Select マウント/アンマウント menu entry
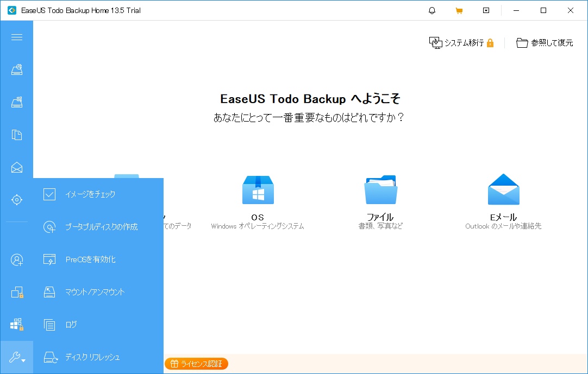Screen dimensions: 588x374 [x=98, y=292]
